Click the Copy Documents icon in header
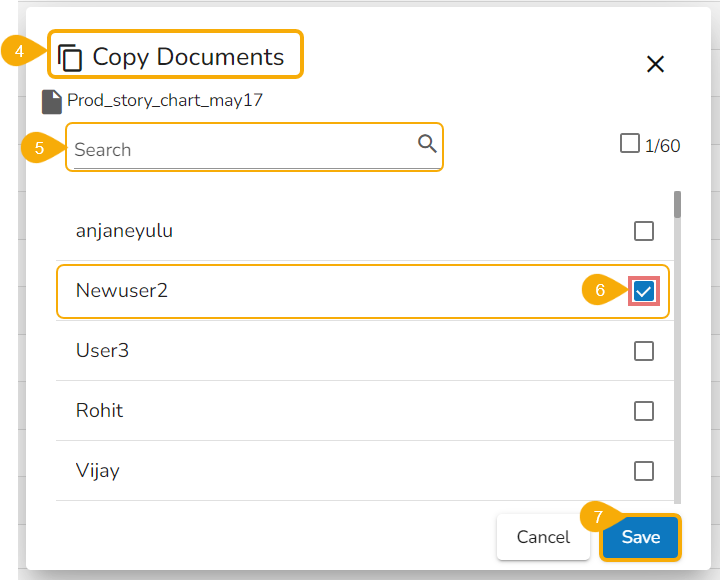720x580 pixels. 70,58
